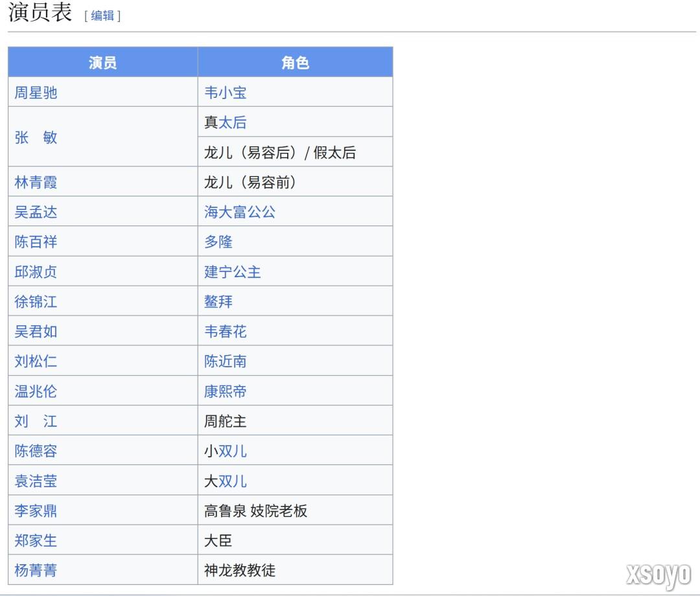Open the 海大富公公 character link
Viewport: 700px width, 596px height.
[x=240, y=212]
